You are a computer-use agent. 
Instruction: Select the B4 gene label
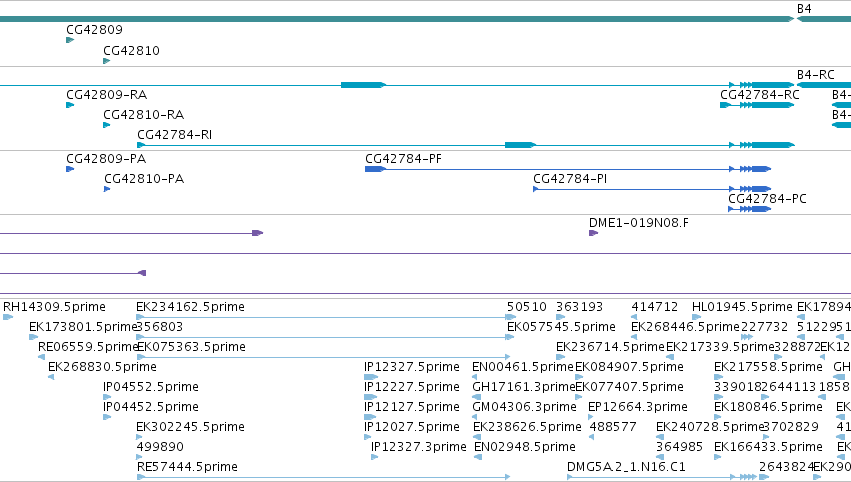click(804, 9)
